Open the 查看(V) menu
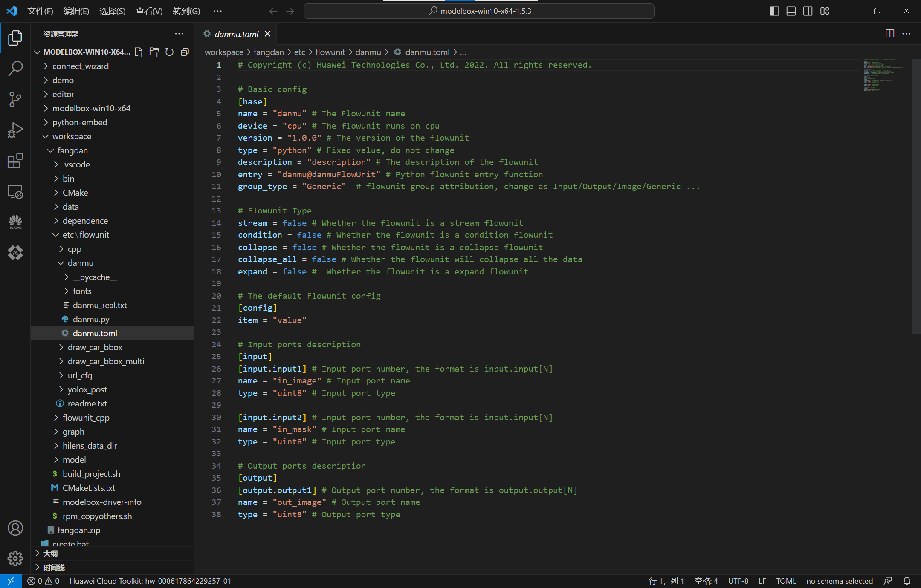 [x=149, y=11]
